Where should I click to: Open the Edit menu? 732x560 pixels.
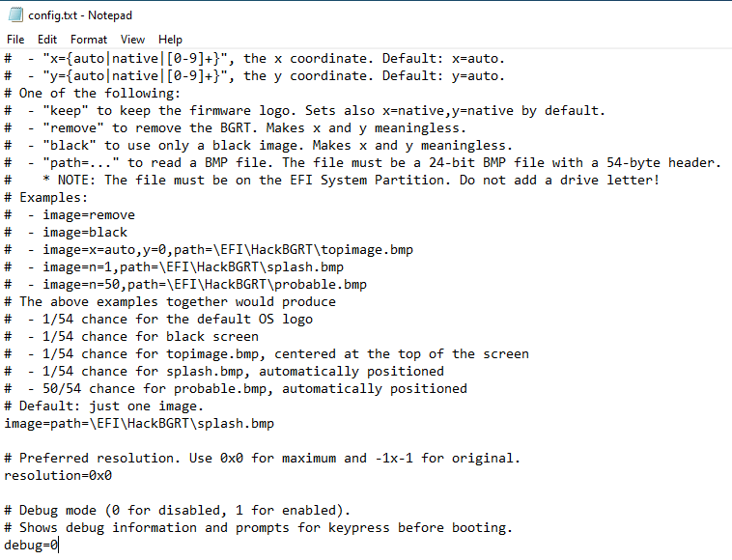point(47,40)
